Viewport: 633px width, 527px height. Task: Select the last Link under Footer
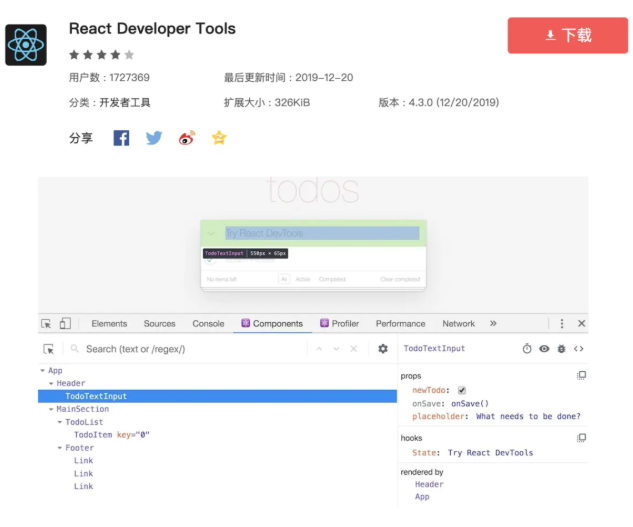[83, 487]
